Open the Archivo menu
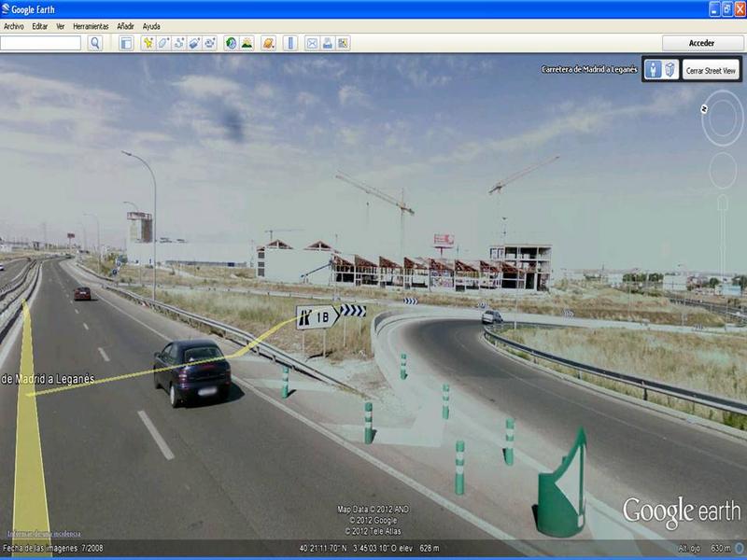This screenshot has width=747, height=560. click(14, 26)
